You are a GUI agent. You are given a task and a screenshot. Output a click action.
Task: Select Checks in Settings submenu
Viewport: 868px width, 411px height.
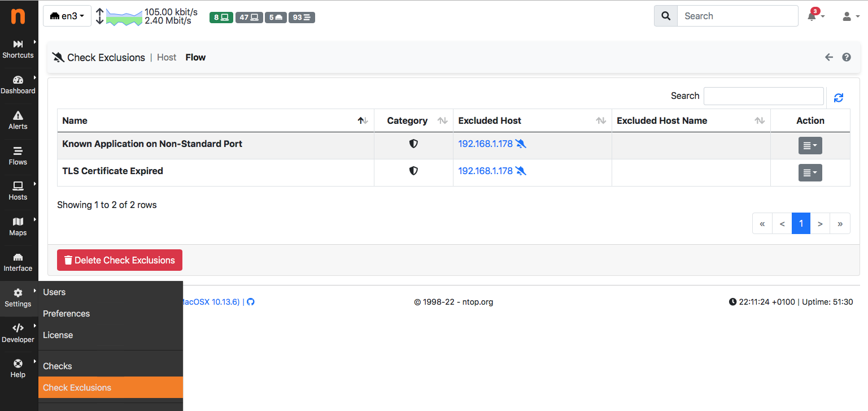[x=111, y=366]
